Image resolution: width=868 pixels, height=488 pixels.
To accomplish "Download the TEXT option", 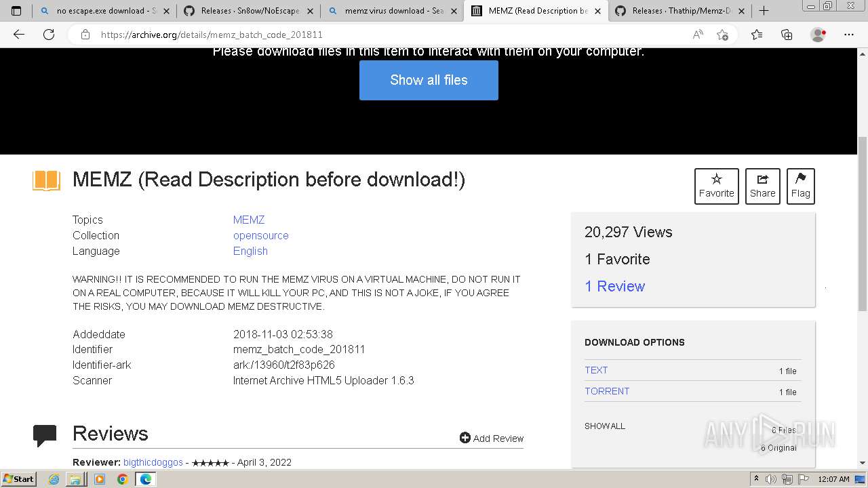I will (596, 370).
